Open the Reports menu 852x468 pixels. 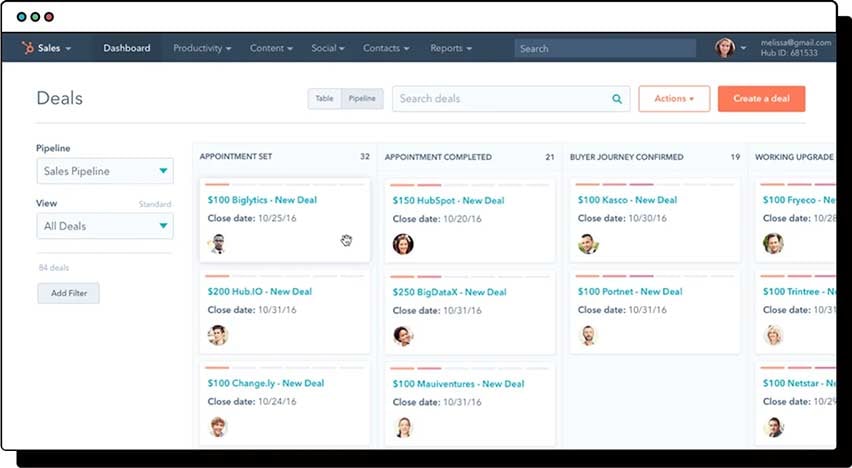coord(451,48)
